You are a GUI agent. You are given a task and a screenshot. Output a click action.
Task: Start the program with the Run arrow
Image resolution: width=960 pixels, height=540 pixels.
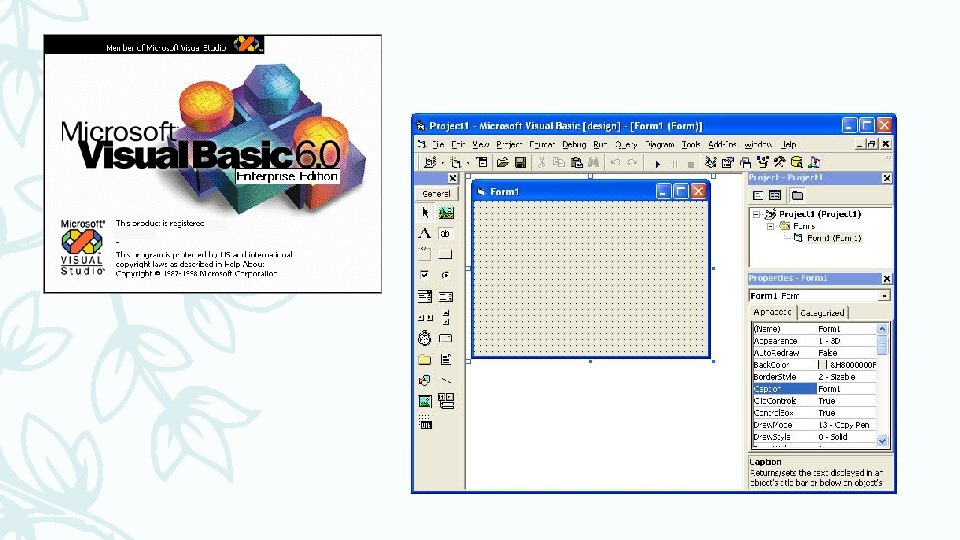[658, 163]
